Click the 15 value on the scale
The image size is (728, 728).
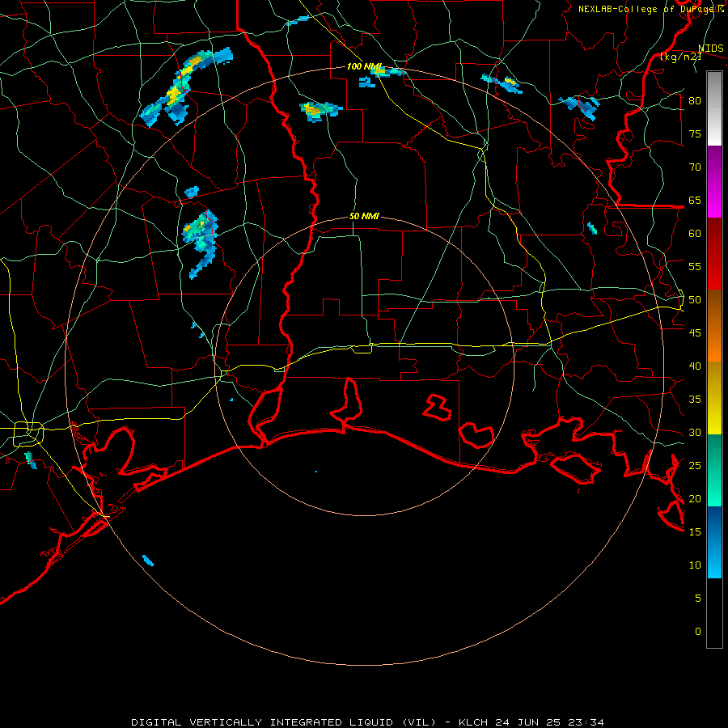(695, 532)
